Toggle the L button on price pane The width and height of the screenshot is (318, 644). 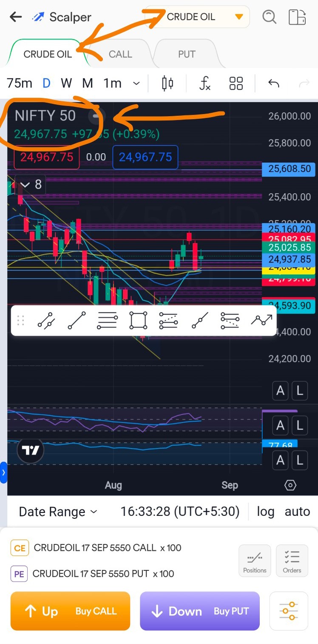tap(300, 391)
